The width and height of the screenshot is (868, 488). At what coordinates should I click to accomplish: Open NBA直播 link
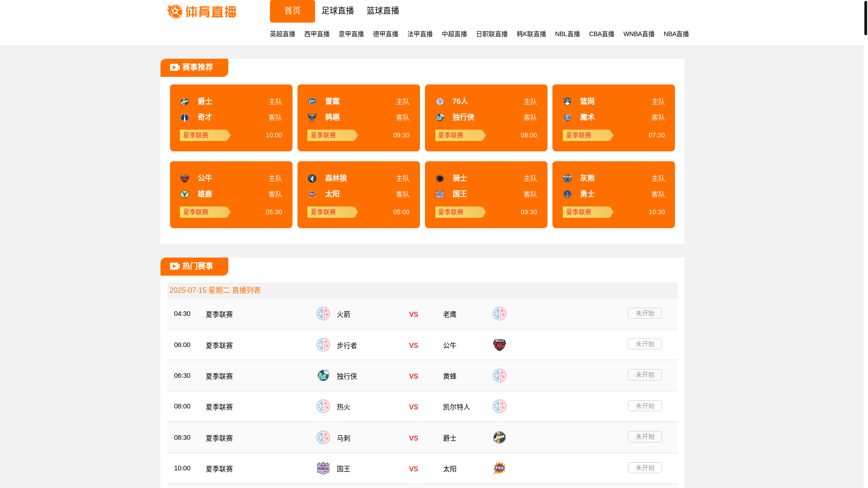[x=676, y=34]
